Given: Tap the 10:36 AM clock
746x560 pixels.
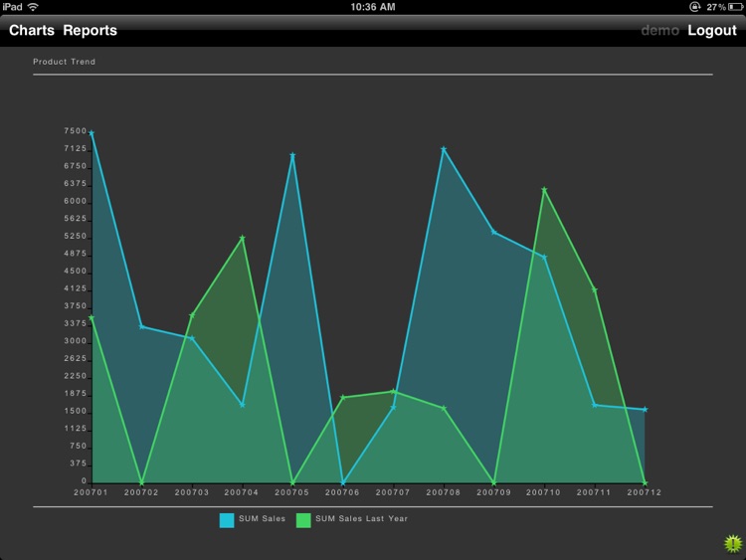Looking at the screenshot, I should [373, 7].
